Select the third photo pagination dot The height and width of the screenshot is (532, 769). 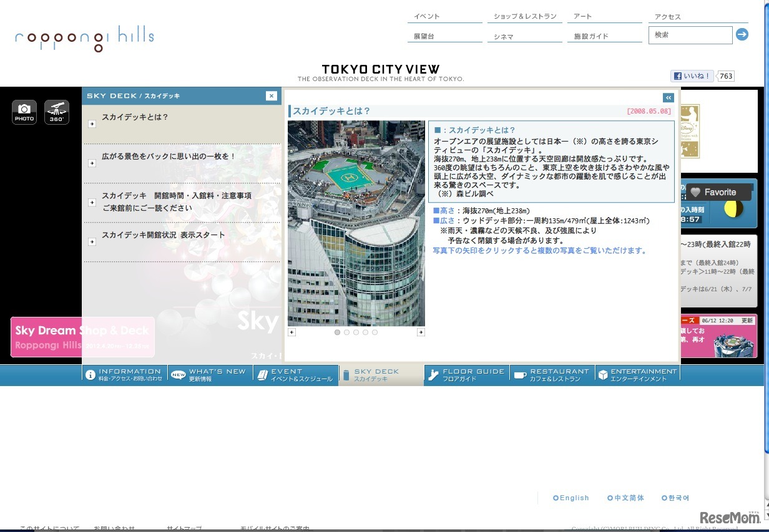(356, 332)
